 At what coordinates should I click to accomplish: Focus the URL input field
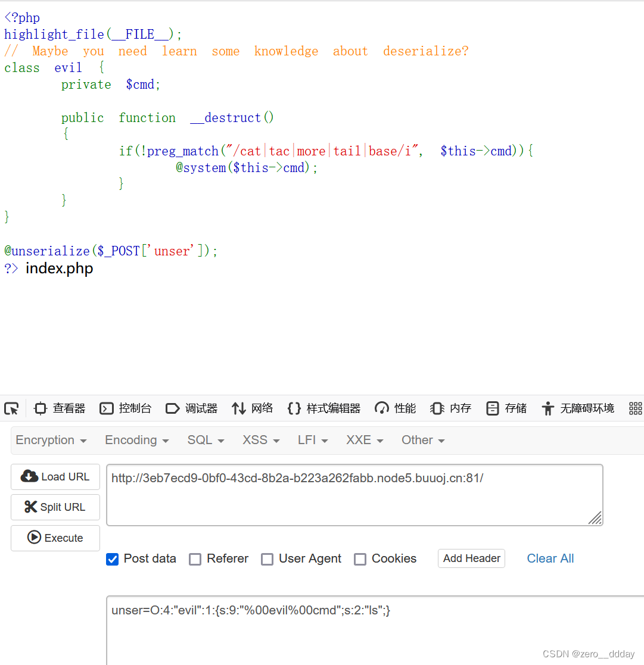pyautogui.click(x=354, y=495)
